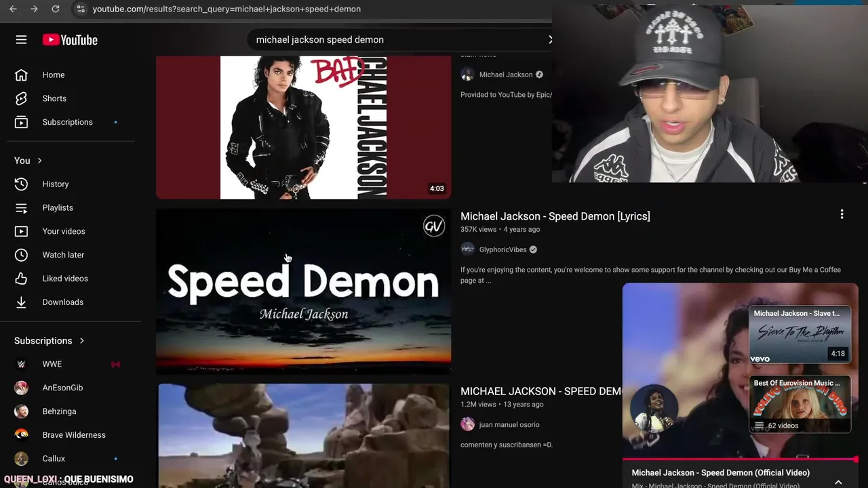868x488 pixels.
Task: Click Buy Me a Coffee description snippet
Action: (x=650, y=274)
